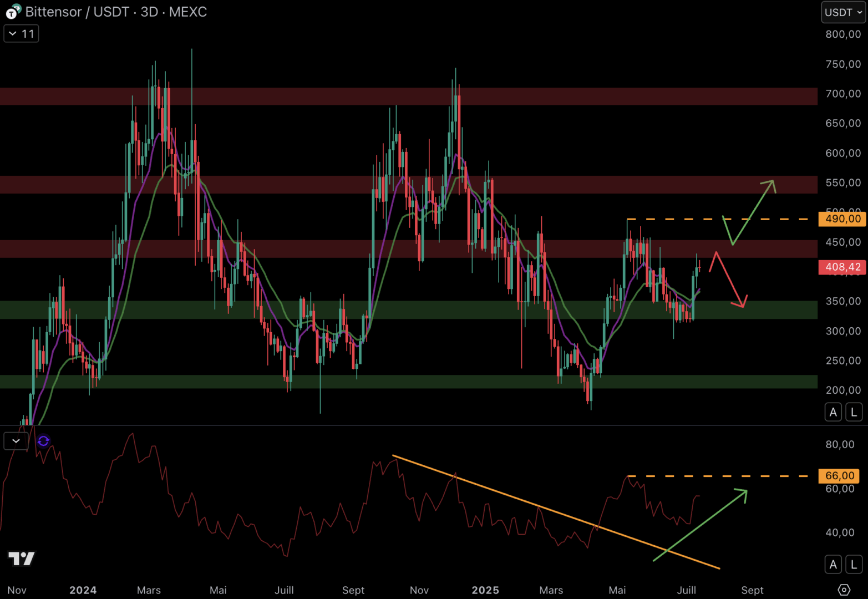This screenshot has height=599, width=868.
Task: Click the 80,00 RSI axis value
Action: click(840, 444)
